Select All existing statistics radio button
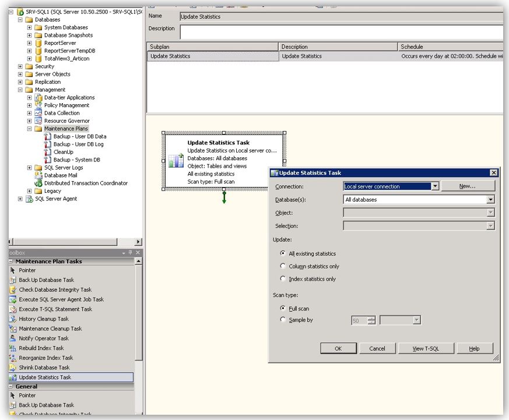The height and width of the screenshot is (420, 509). click(x=283, y=253)
